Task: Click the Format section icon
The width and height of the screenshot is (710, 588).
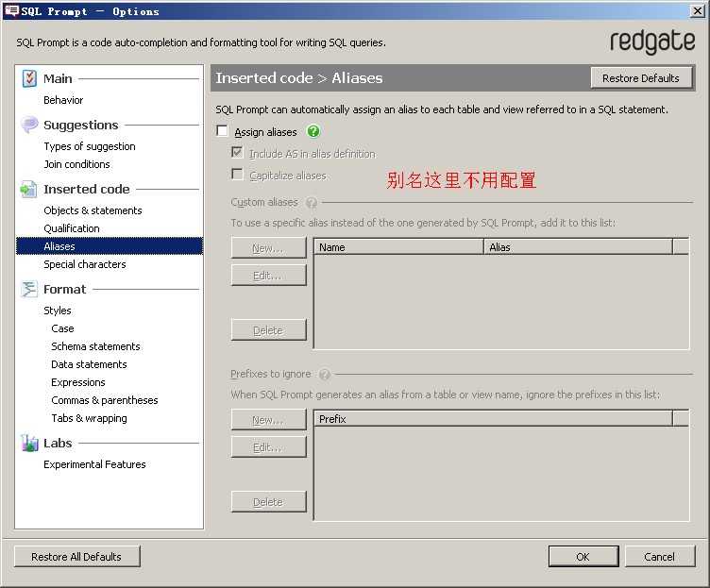Action: [29, 289]
